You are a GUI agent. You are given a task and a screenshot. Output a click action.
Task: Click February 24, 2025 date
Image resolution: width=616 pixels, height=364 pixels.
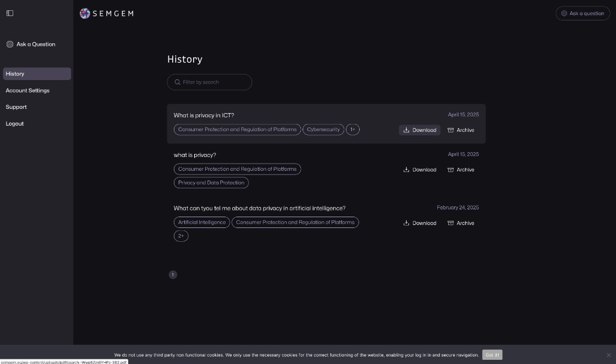[458, 208]
